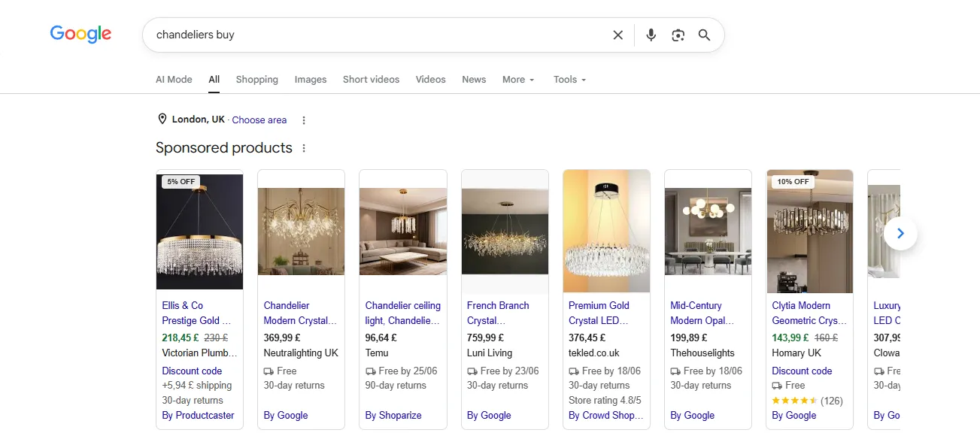980x442 pixels.
Task: Open the three-dot menu beside Choose area
Action: point(304,120)
